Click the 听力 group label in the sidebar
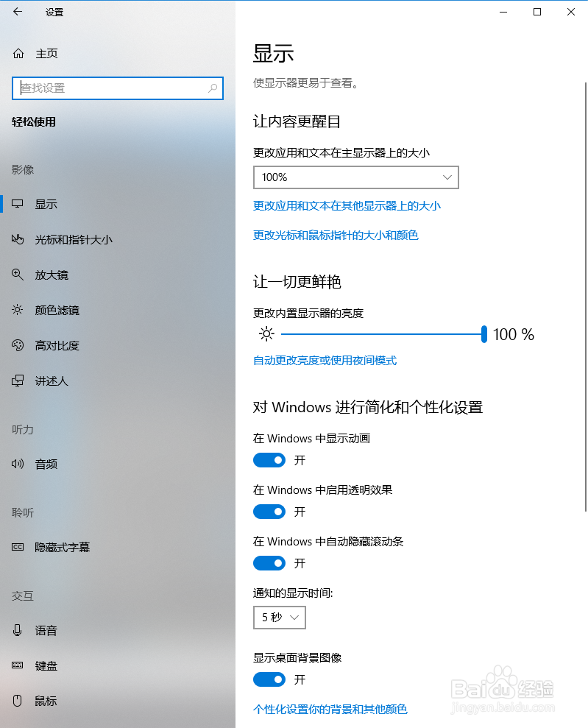Viewport: 588px width, 728px height. (x=23, y=429)
